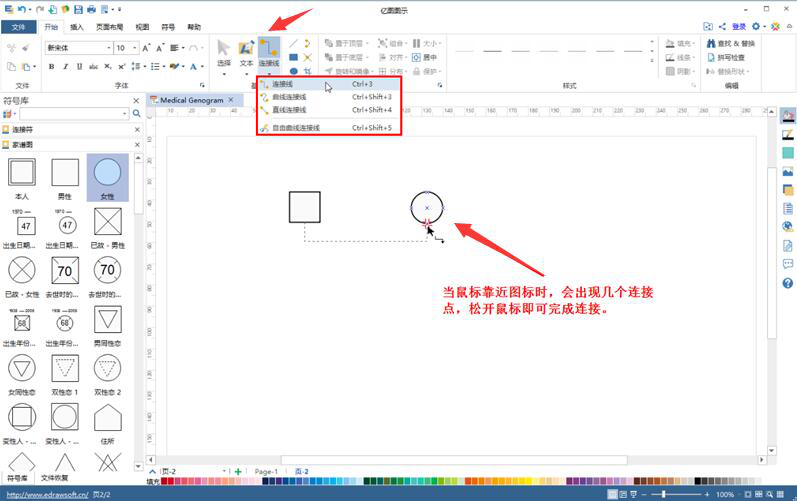Toggle subscript formatting
The height and width of the screenshot is (501, 797).
pos(108,67)
